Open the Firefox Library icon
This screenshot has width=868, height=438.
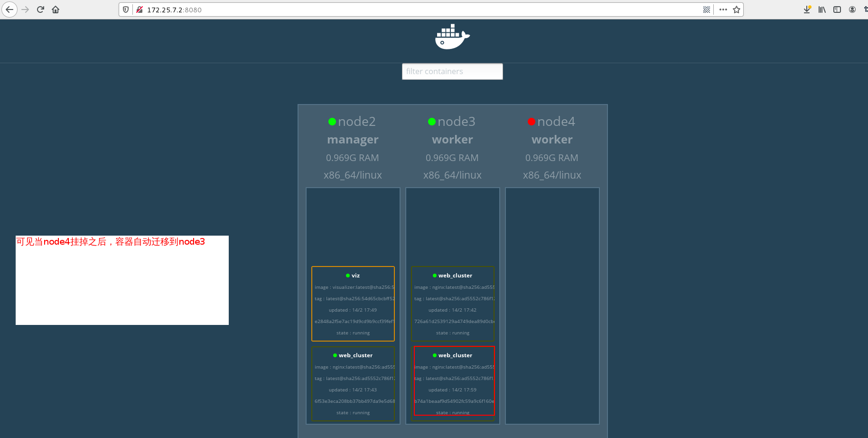pyautogui.click(x=822, y=10)
